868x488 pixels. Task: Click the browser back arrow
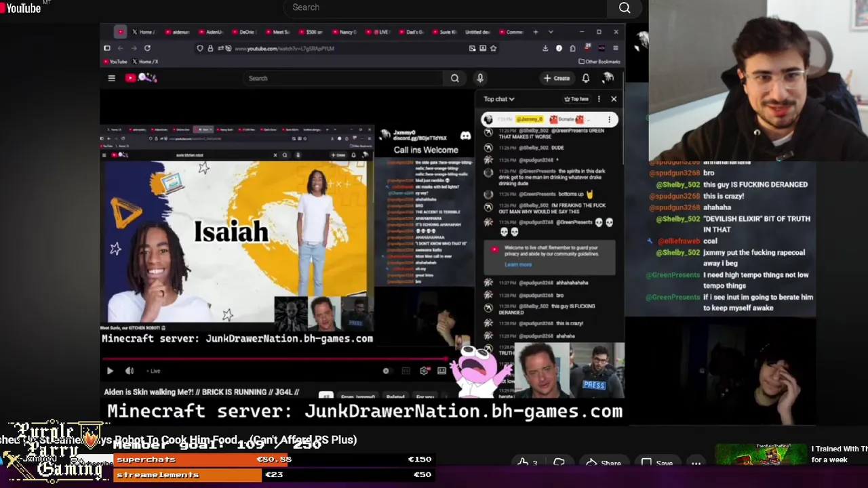(120, 48)
